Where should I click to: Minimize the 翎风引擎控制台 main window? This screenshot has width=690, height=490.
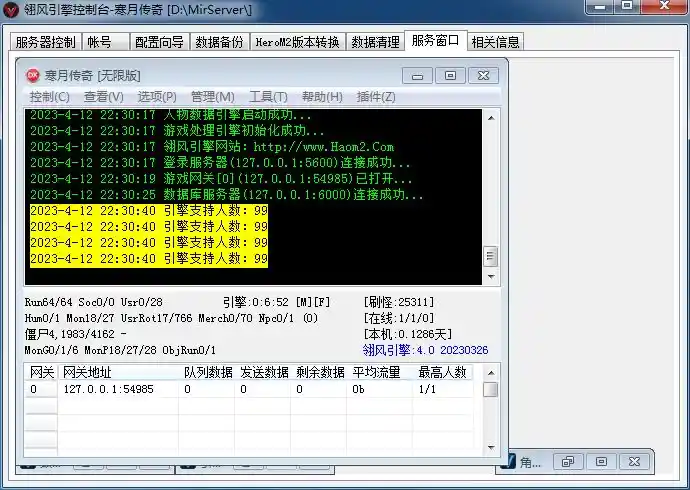[599, 6]
